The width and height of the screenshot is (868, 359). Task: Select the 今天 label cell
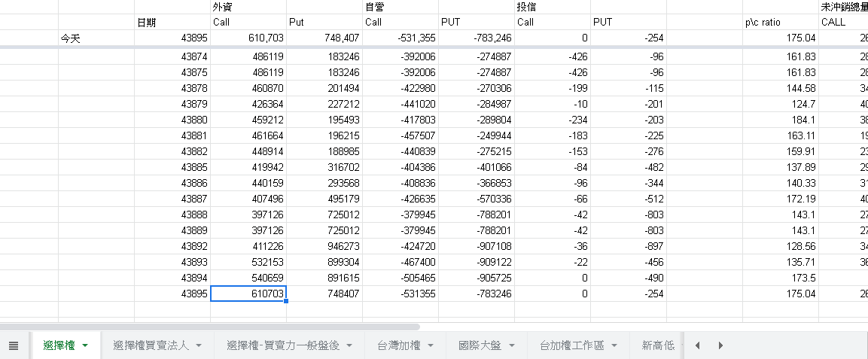pos(96,38)
